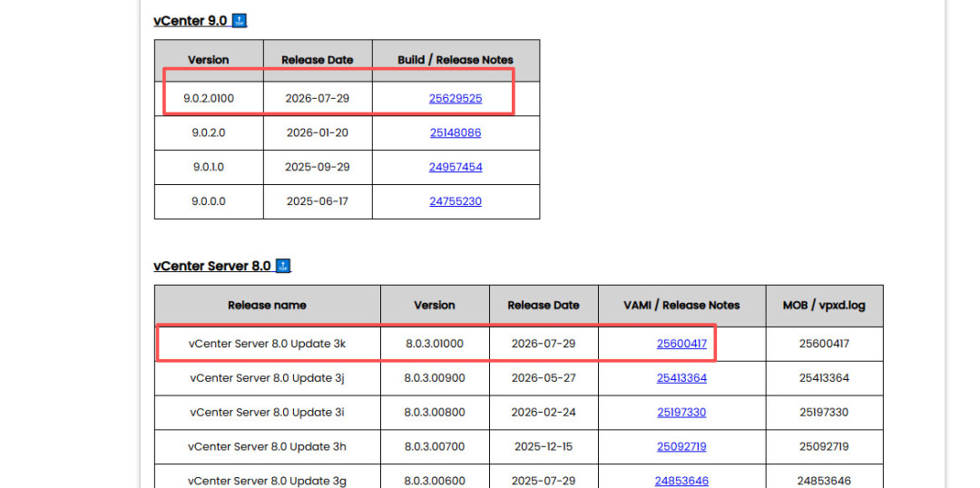Open the 25600417 VAMI release notes link
The width and height of the screenshot is (980, 488).
pyautogui.click(x=681, y=343)
